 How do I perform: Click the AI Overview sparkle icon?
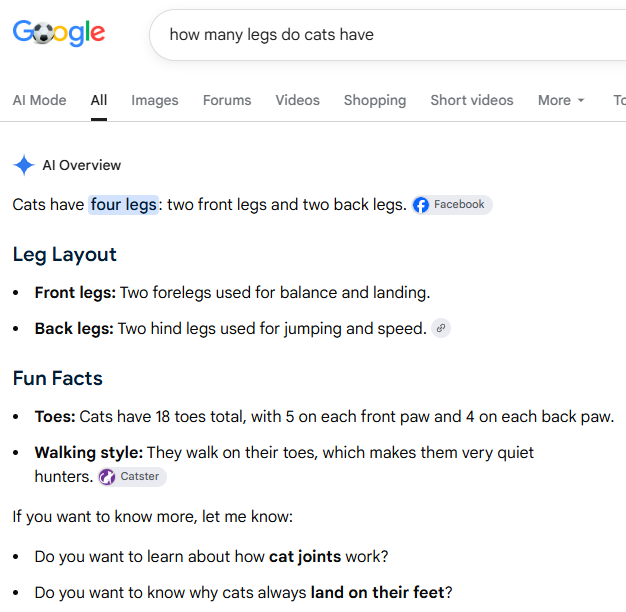(x=24, y=165)
